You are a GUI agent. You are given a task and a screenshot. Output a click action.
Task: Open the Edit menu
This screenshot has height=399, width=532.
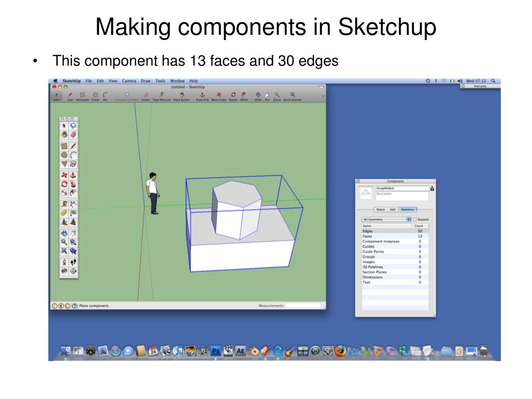[100, 81]
